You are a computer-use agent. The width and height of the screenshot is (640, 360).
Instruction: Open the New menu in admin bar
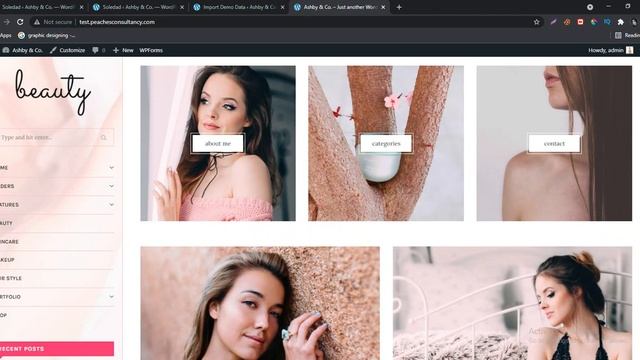(124, 50)
